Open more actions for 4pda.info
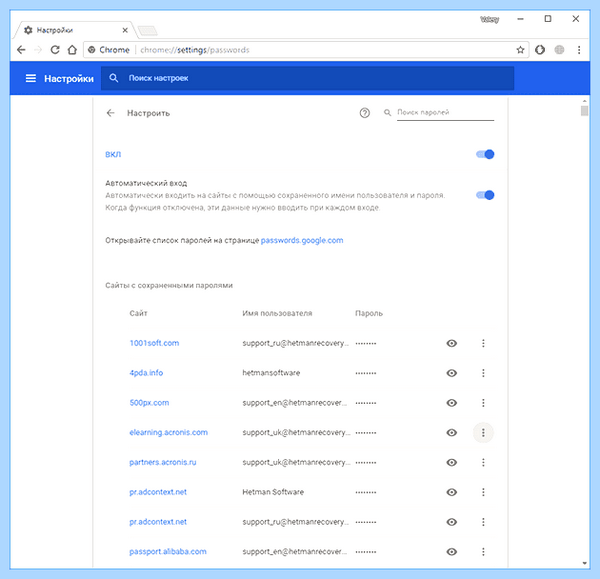600x579 pixels. 483,373
